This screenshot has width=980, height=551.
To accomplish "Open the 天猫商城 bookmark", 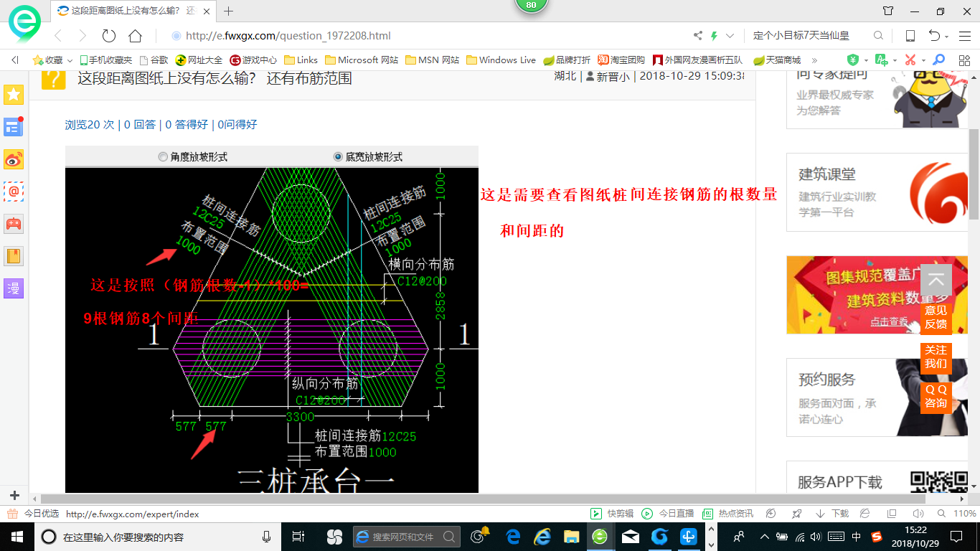I will click(777, 60).
